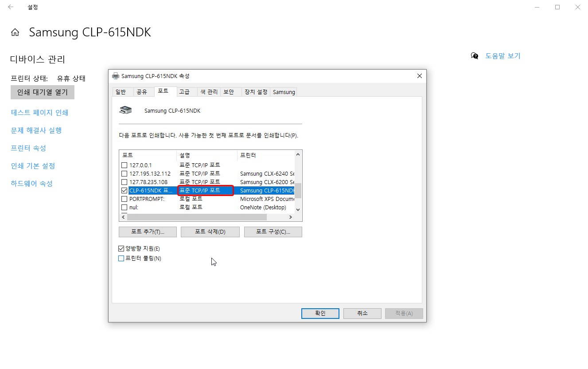The height and width of the screenshot is (369, 588).
Task: Confirm with the 확인 button
Action: click(320, 313)
